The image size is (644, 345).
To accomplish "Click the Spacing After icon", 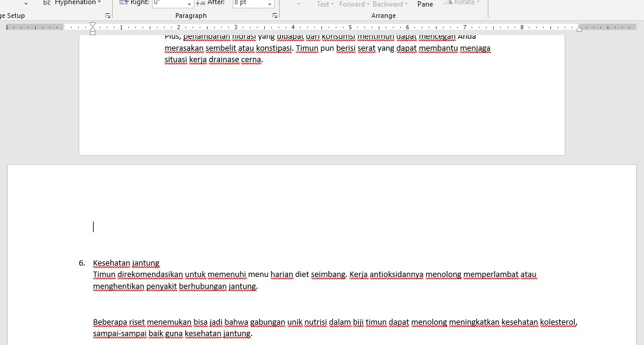I will 200,3.
